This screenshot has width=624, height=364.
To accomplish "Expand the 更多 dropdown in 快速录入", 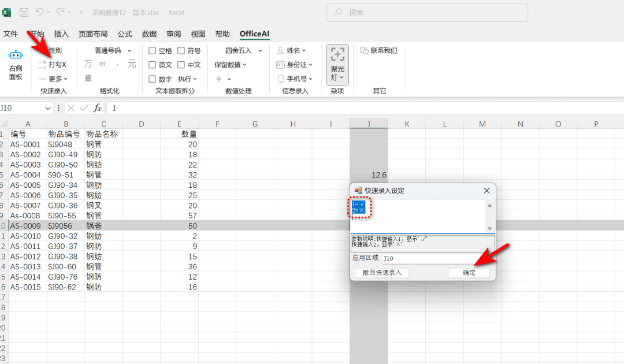I will pyautogui.click(x=54, y=79).
